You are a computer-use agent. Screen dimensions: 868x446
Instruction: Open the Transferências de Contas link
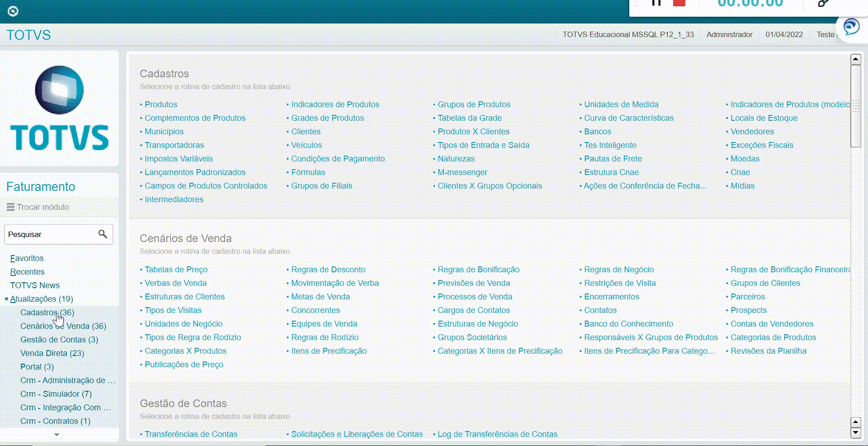(x=191, y=434)
